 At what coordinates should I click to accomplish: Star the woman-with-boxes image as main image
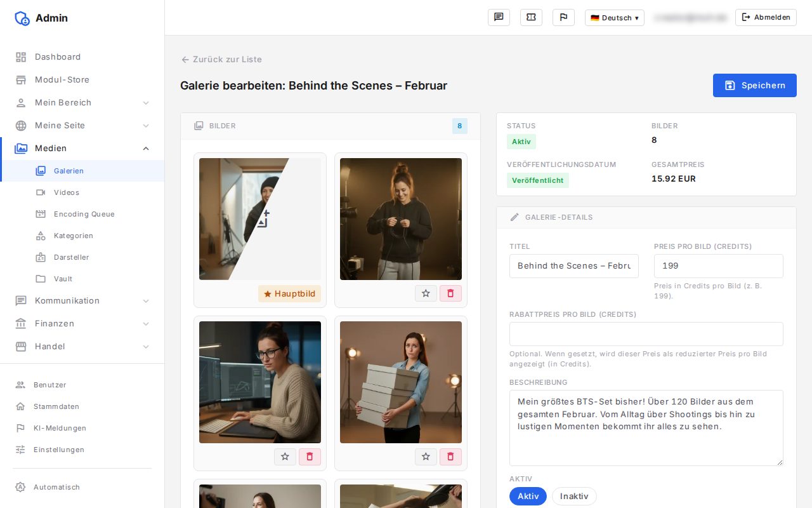(x=426, y=457)
